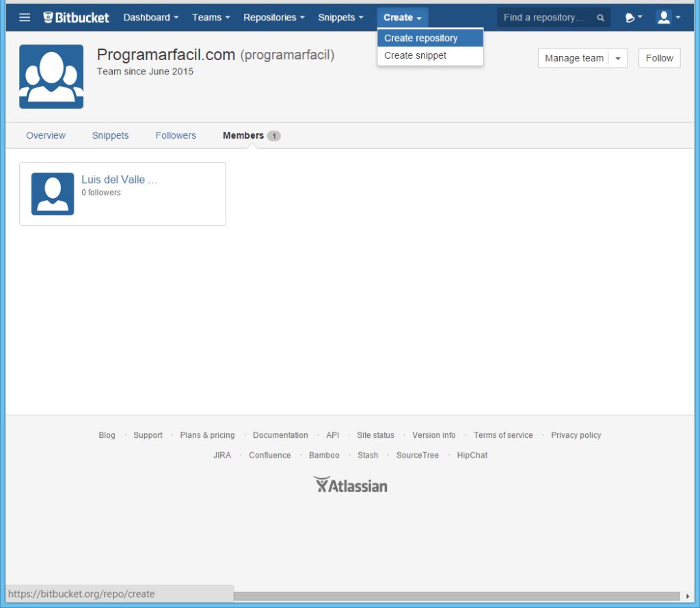This screenshot has height=608, width=700.
Task: Choose Create snippet menu entry
Action: coord(416,55)
